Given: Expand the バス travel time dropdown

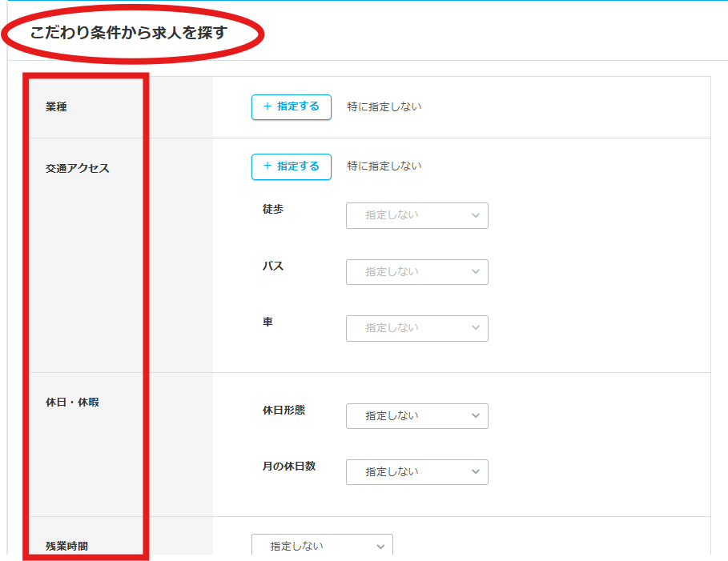Looking at the screenshot, I should (x=416, y=272).
